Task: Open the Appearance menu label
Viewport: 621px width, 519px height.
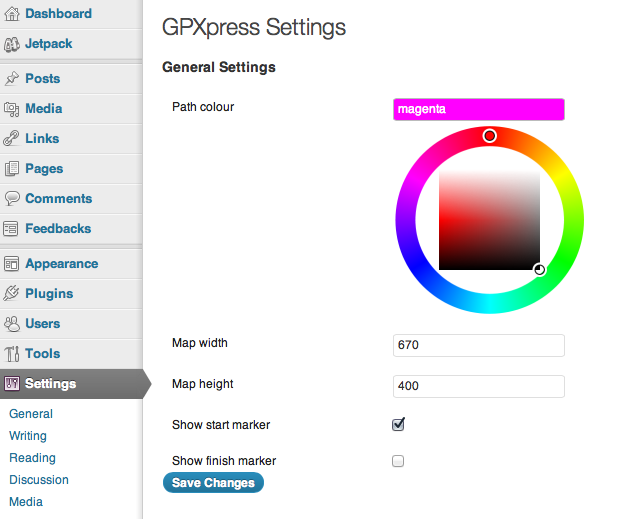Action: coord(62,264)
